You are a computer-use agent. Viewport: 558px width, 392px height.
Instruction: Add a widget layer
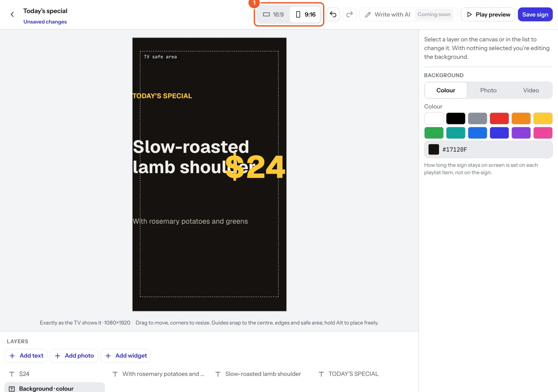point(126,356)
